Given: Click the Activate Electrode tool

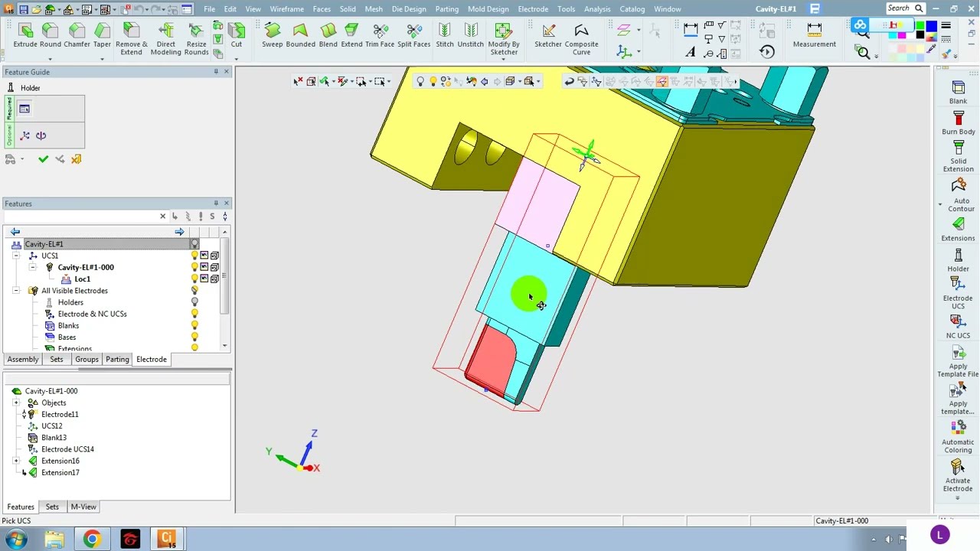Looking at the screenshot, I should point(958,476).
